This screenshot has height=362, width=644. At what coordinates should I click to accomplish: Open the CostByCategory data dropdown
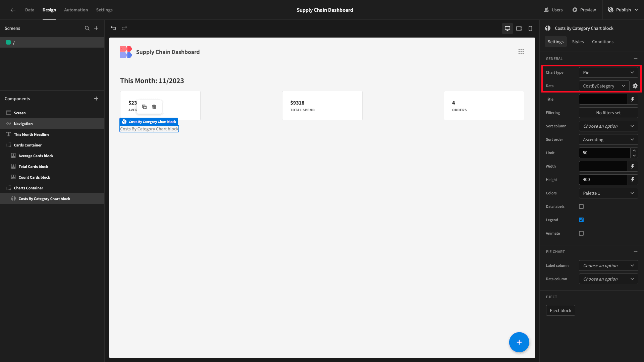[604, 86]
